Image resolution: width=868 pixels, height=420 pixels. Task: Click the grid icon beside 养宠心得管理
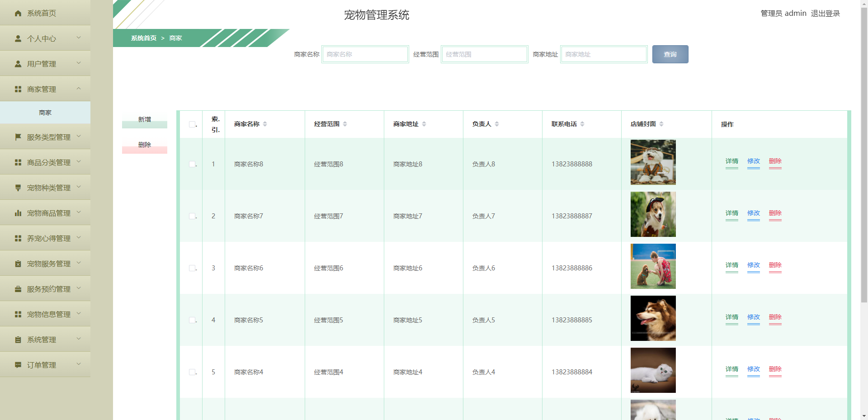18,238
